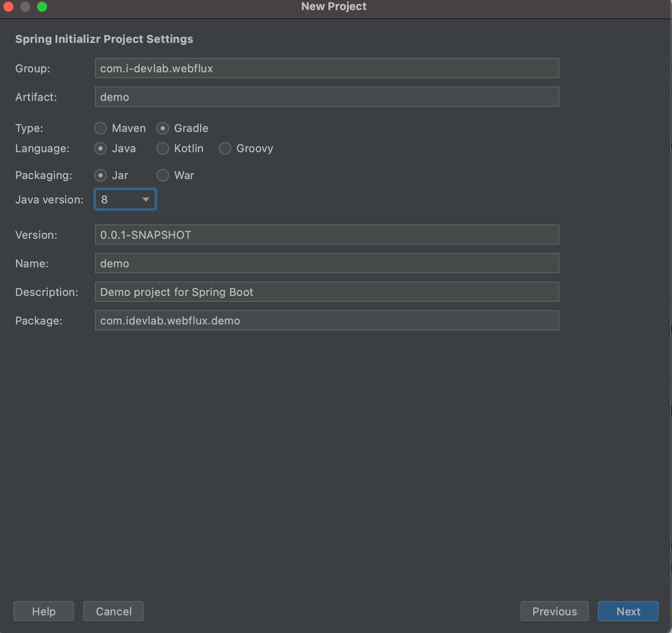Image resolution: width=672 pixels, height=633 pixels.
Task: Click the Artifact text field
Action: click(x=327, y=97)
